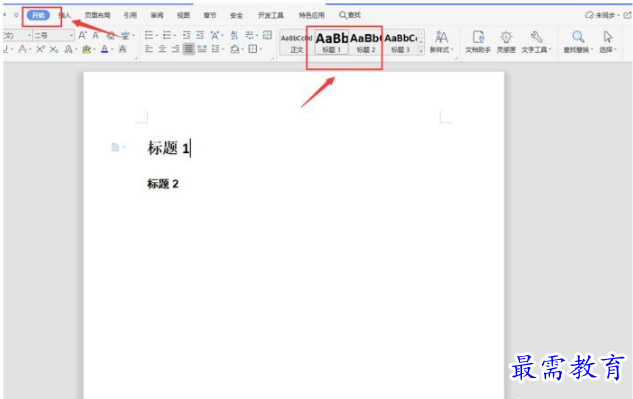Open the 视图 (View) tab
The image size is (633, 399).
point(183,15)
